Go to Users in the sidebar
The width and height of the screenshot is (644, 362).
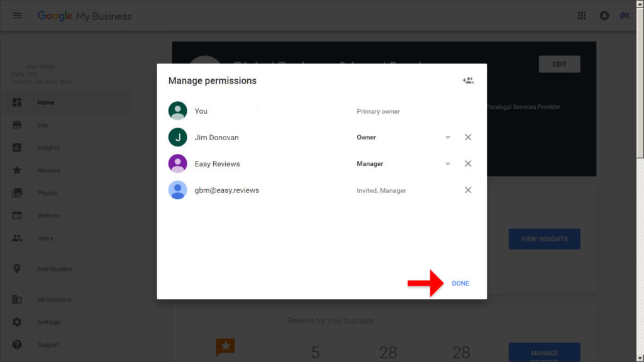pos(45,238)
